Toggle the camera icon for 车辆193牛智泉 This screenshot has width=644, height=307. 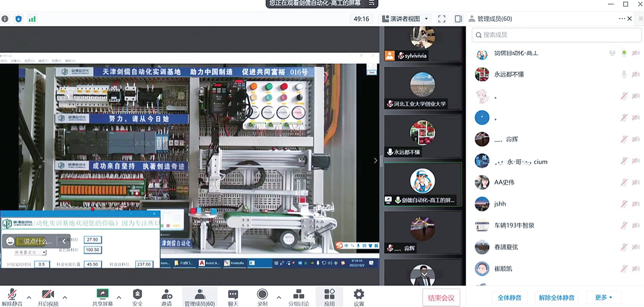pyautogui.click(x=636, y=225)
